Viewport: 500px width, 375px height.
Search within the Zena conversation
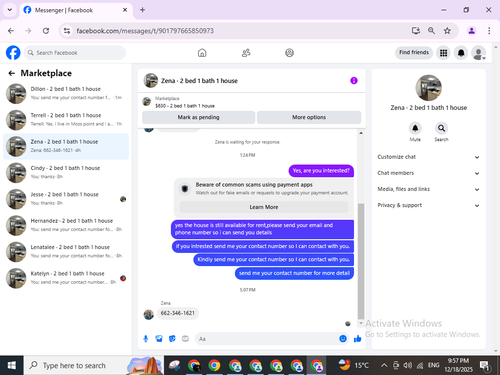pos(441,128)
